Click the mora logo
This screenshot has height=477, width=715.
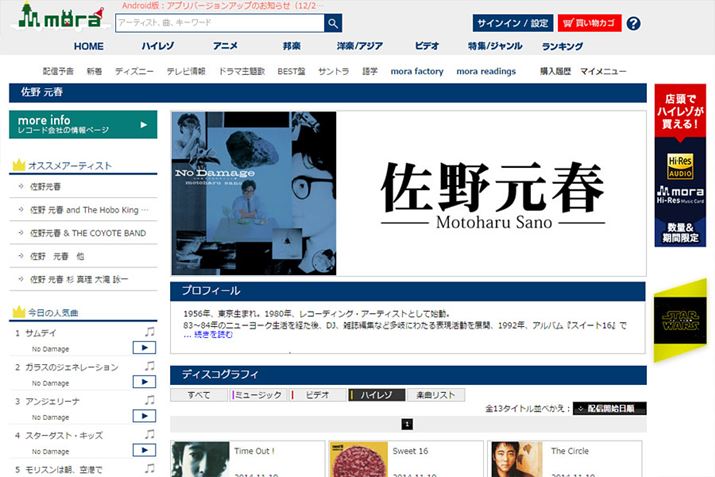(x=60, y=16)
